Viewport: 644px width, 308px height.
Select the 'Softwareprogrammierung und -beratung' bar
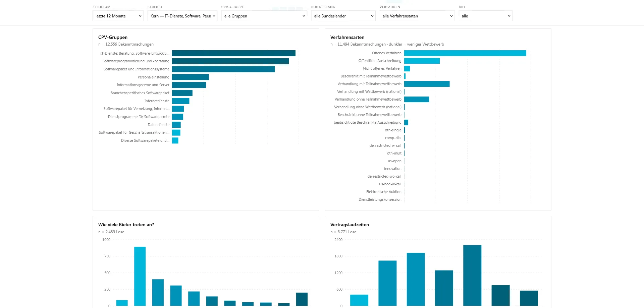(x=230, y=61)
